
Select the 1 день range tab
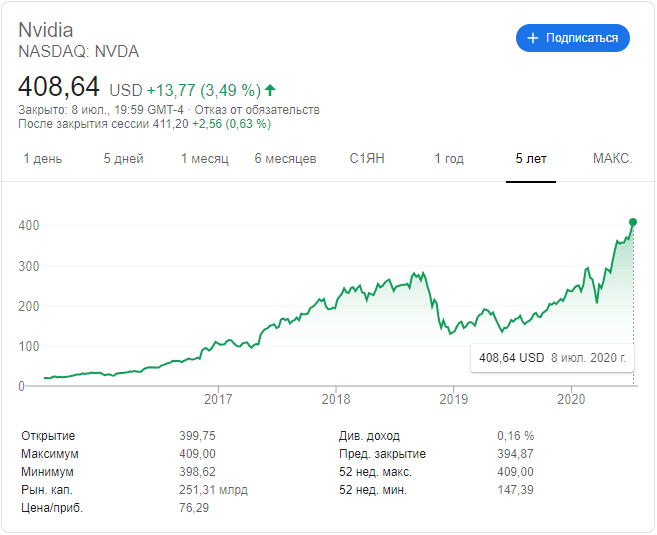click(x=42, y=159)
